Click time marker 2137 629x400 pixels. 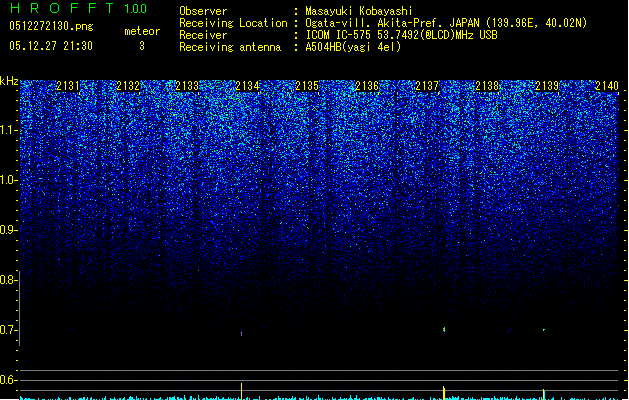click(427, 85)
